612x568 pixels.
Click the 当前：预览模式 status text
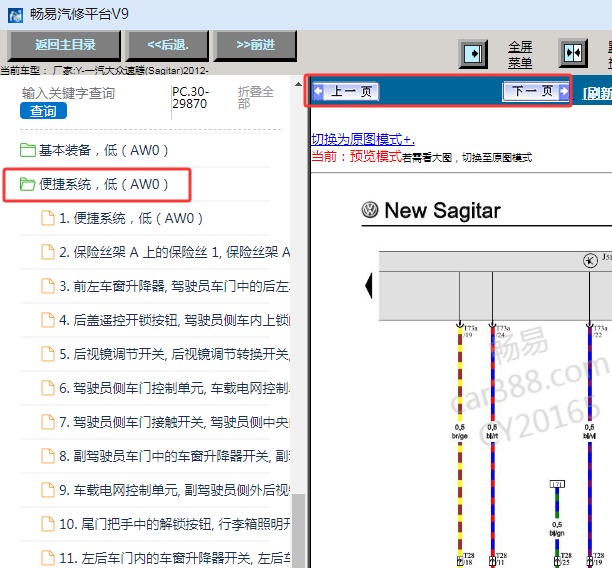(356, 156)
